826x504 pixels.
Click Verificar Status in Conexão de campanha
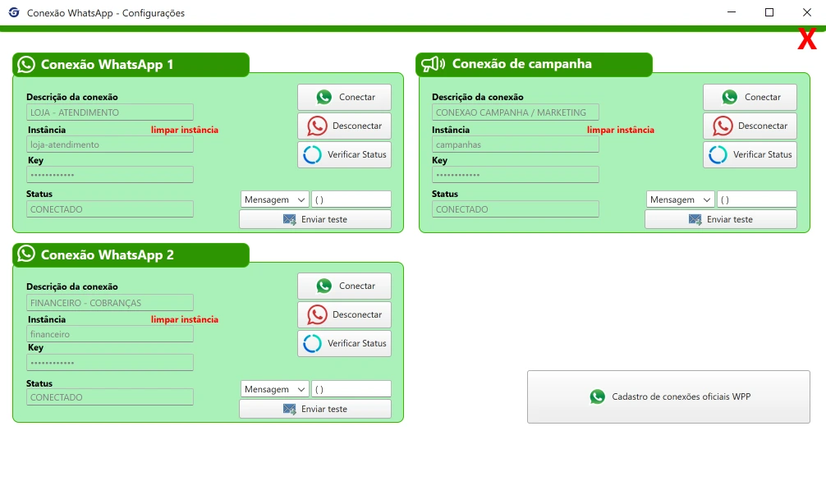750,154
